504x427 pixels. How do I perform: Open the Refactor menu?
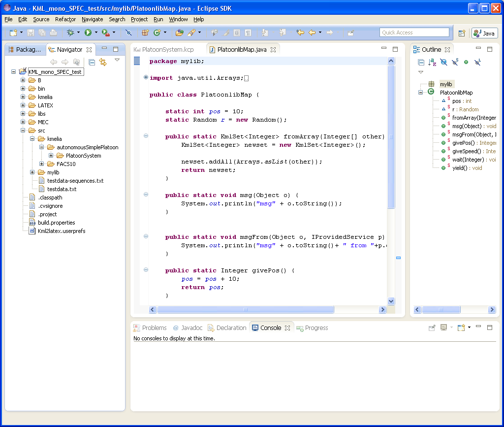[x=65, y=19]
